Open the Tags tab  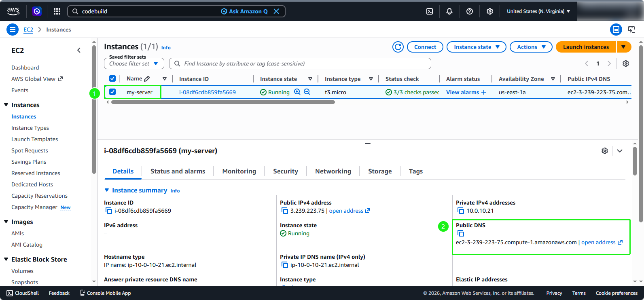(416, 171)
